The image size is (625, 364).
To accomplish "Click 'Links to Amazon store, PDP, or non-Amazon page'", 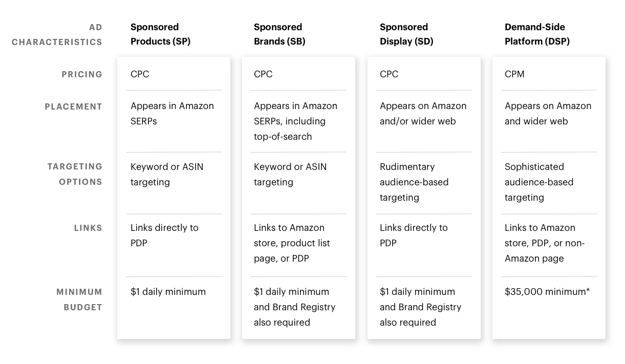I will [x=545, y=243].
